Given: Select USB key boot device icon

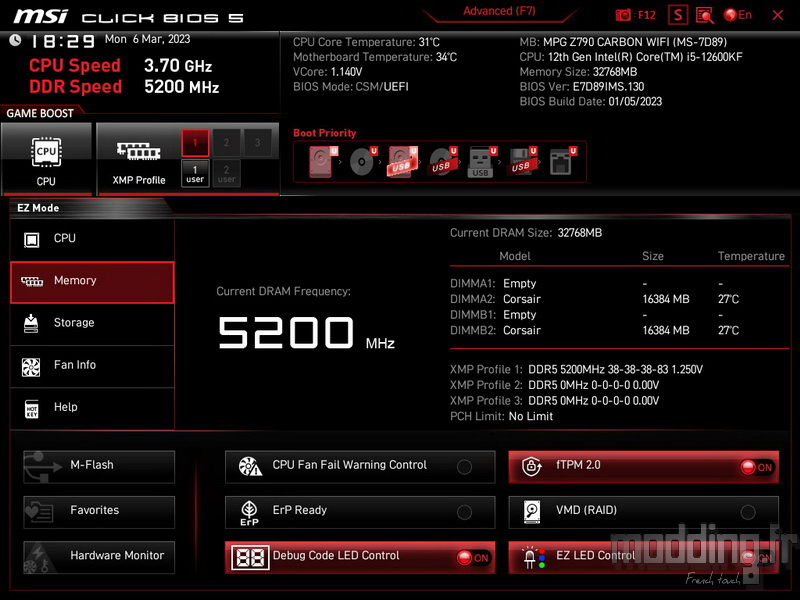Looking at the screenshot, I should coord(482,162).
